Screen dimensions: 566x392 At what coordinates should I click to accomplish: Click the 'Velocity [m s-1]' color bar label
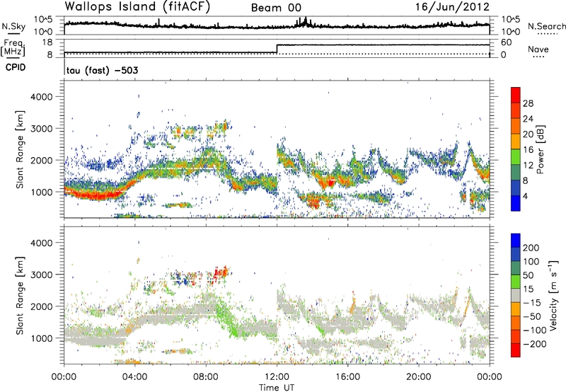(553, 295)
